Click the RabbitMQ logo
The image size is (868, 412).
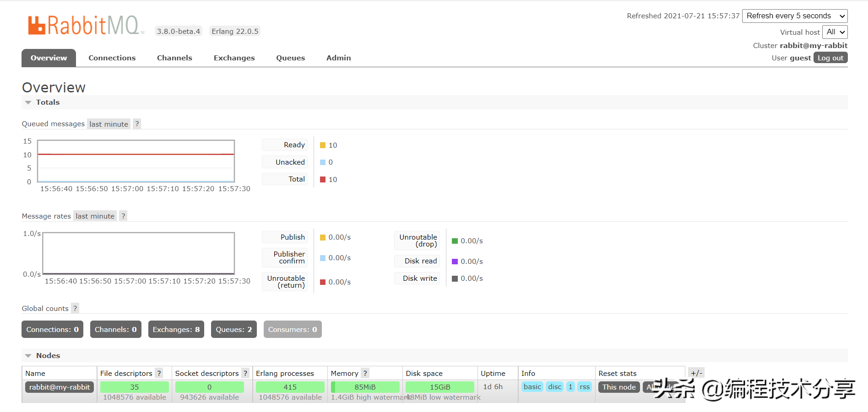(x=86, y=26)
